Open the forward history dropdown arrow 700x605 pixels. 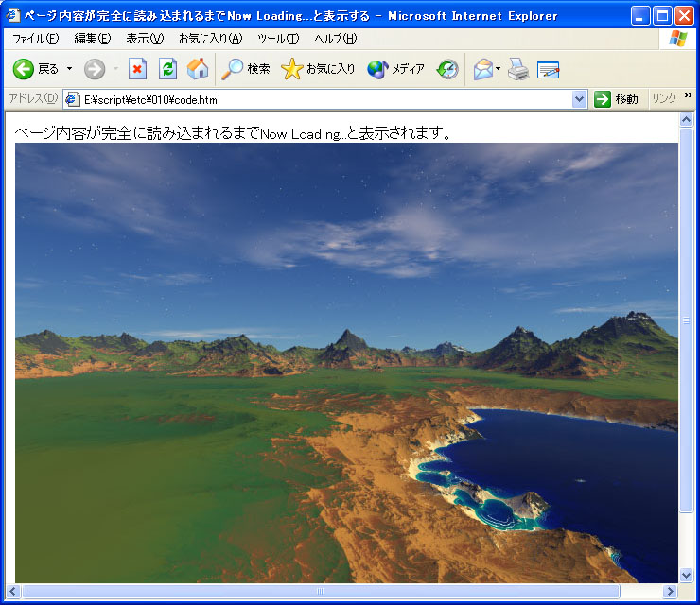pyautogui.click(x=116, y=69)
